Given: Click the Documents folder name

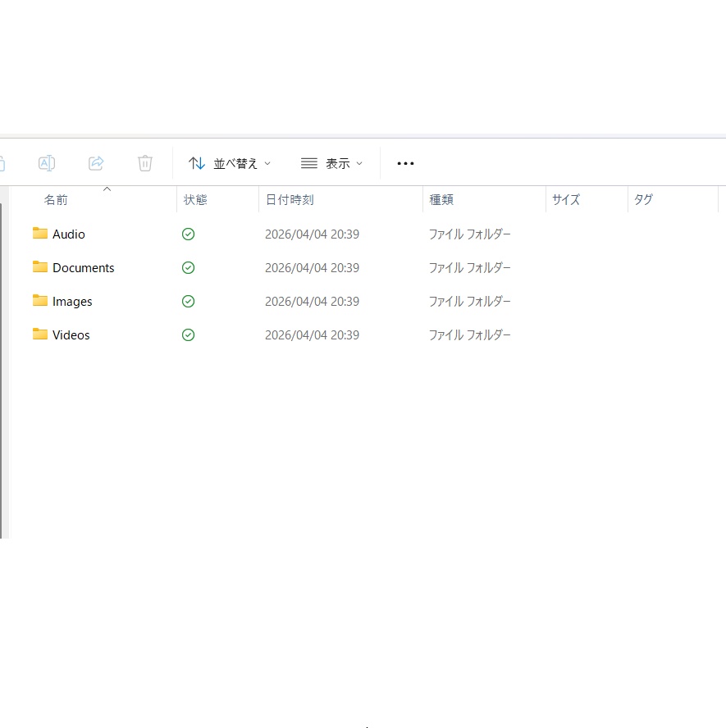Looking at the screenshot, I should (83, 268).
